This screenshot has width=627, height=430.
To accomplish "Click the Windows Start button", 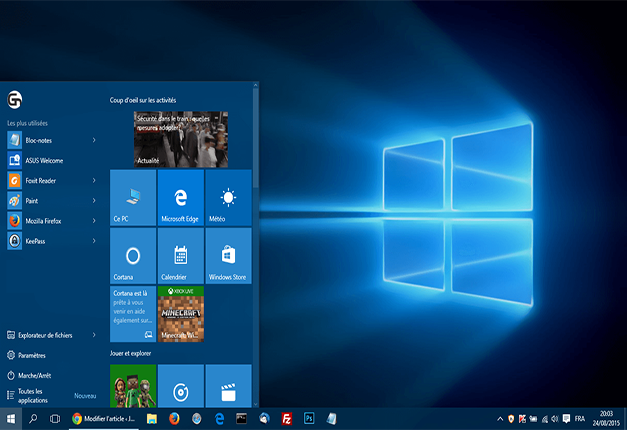I will [12, 418].
